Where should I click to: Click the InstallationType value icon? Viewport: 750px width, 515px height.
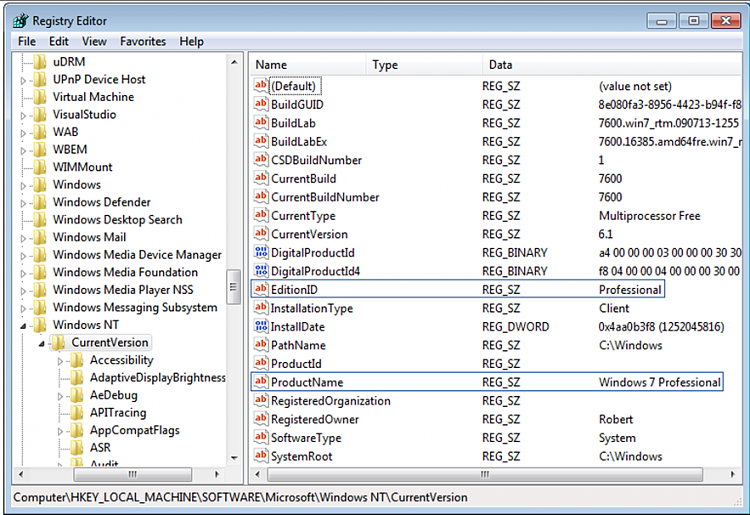[x=261, y=308]
